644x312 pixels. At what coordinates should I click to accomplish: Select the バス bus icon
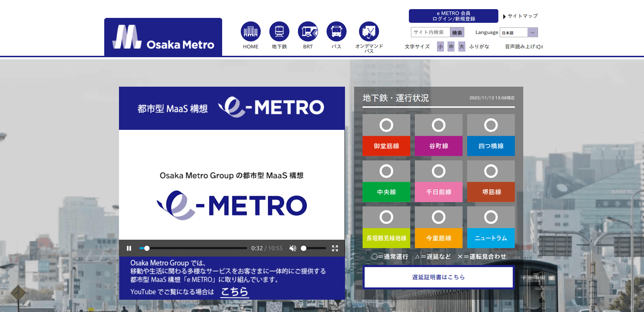point(336,32)
